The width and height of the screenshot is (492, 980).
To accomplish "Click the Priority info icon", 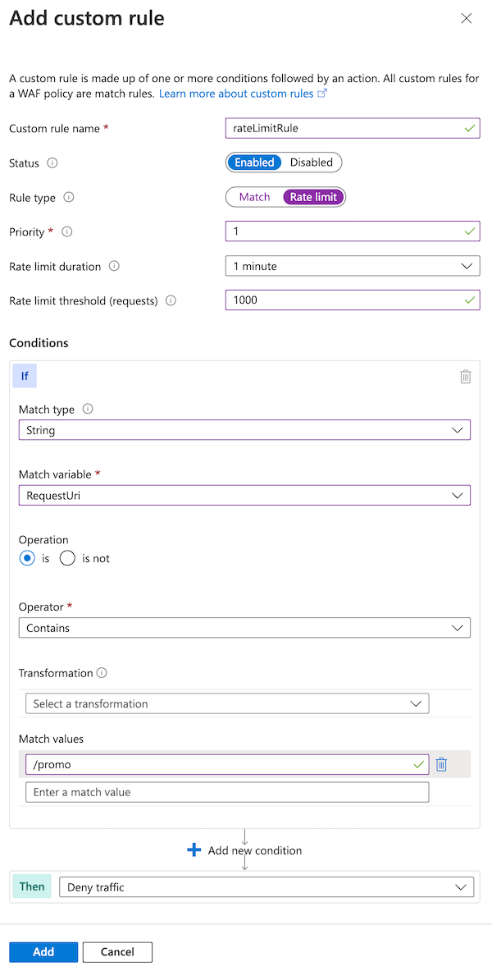I will 67,232.
